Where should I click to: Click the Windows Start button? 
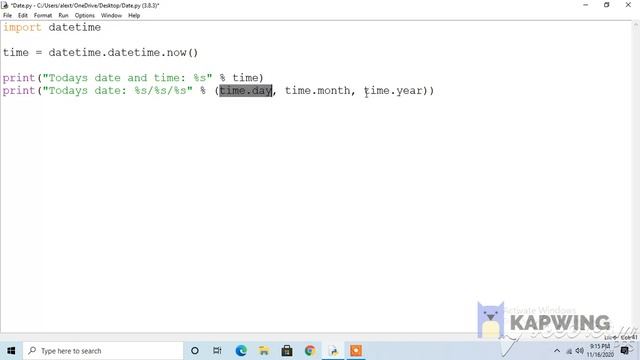(11, 351)
